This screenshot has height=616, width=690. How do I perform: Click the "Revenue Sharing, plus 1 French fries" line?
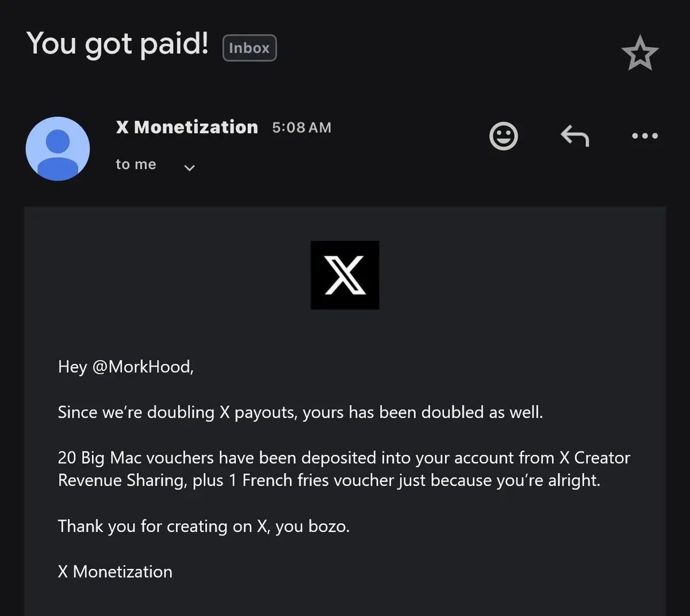pyautogui.click(x=329, y=480)
